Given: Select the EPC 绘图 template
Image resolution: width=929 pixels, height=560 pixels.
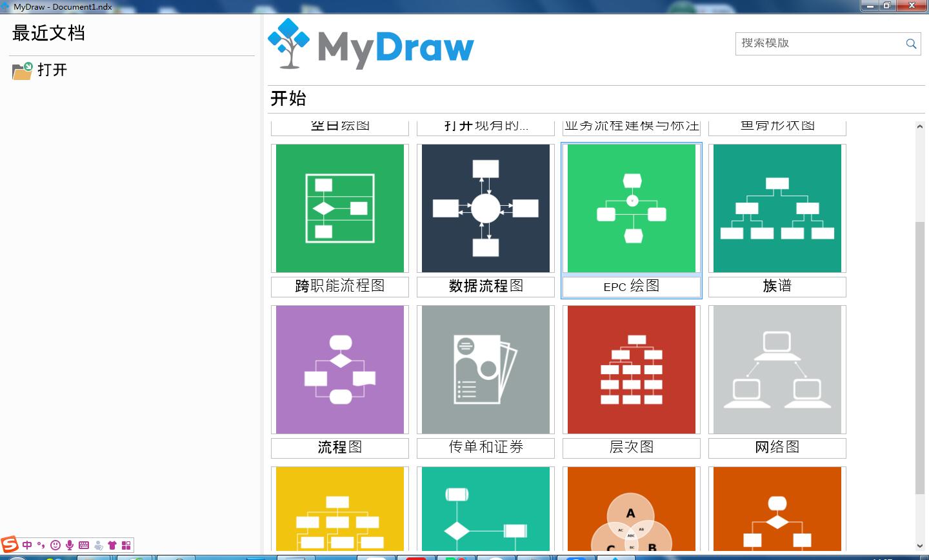Looking at the screenshot, I should coord(632,220).
